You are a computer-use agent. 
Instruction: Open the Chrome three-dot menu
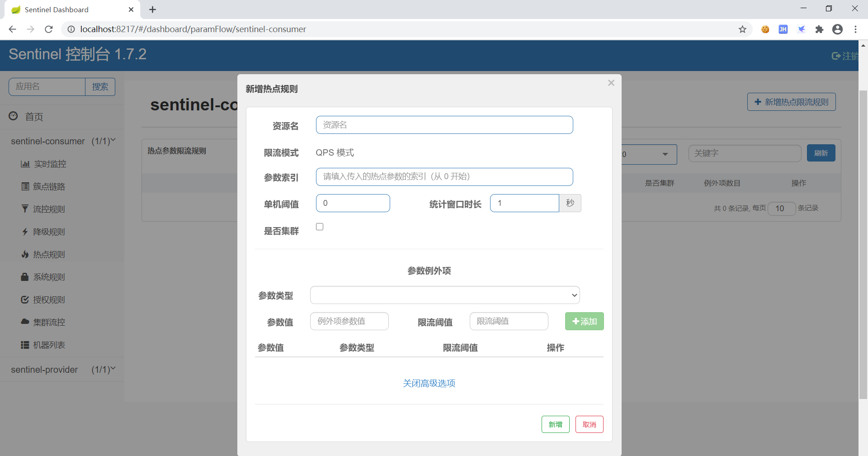pos(855,29)
